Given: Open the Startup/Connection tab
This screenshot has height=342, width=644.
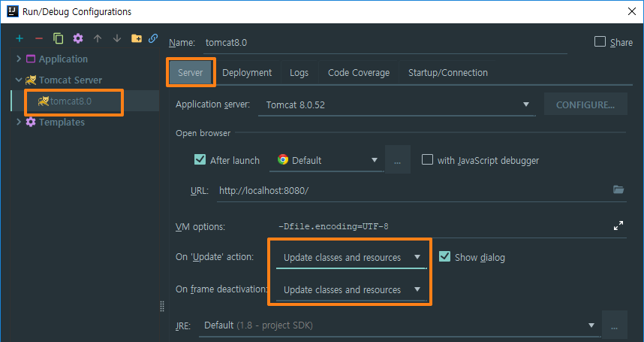Looking at the screenshot, I should coord(447,73).
